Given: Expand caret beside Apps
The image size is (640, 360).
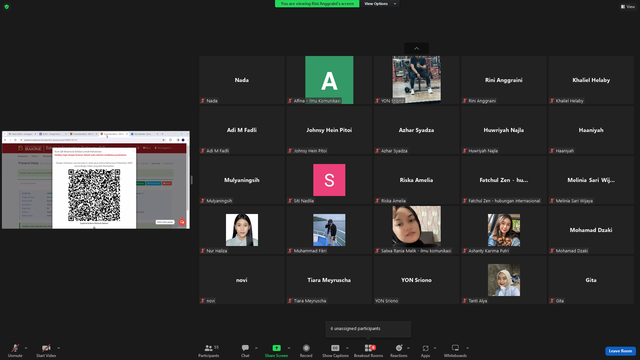Looking at the screenshot, I should (435, 348).
